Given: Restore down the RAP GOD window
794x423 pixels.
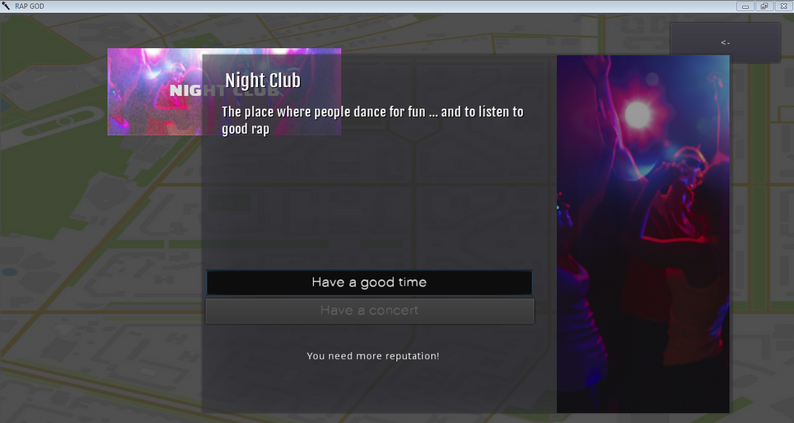Looking at the screenshot, I should [x=764, y=6].
